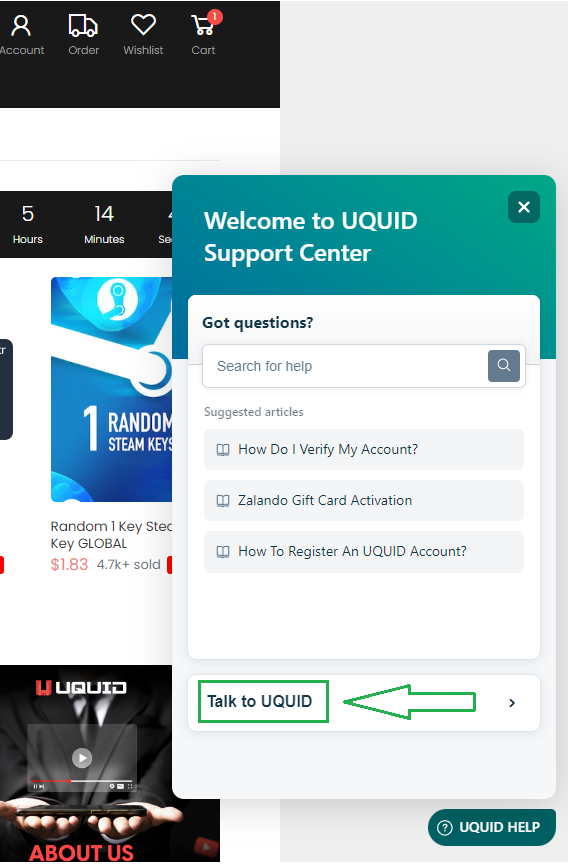Click the UQUID HELP button
Image resolution: width=568 pixels, height=866 pixels.
(x=492, y=827)
